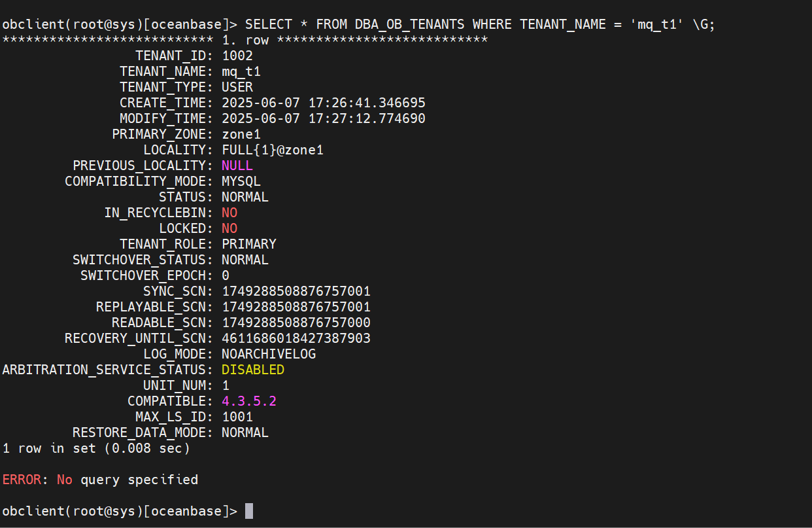
Task: Click the MODIFY_TIME timestamp value
Action: 324,118
